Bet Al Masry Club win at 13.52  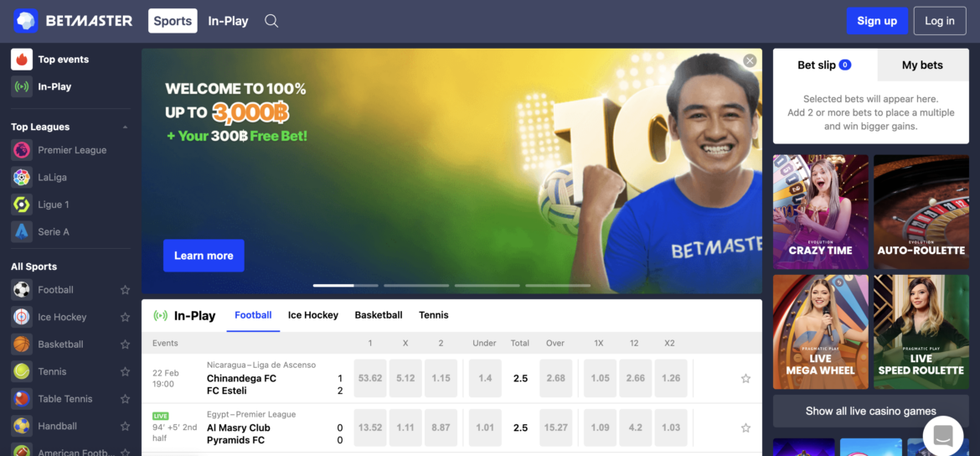[370, 427]
